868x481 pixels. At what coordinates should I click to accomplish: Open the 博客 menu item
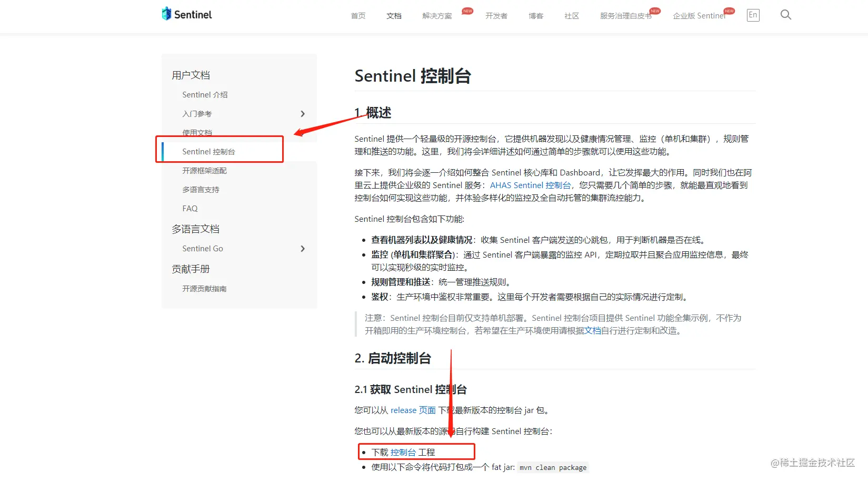[536, 16]
